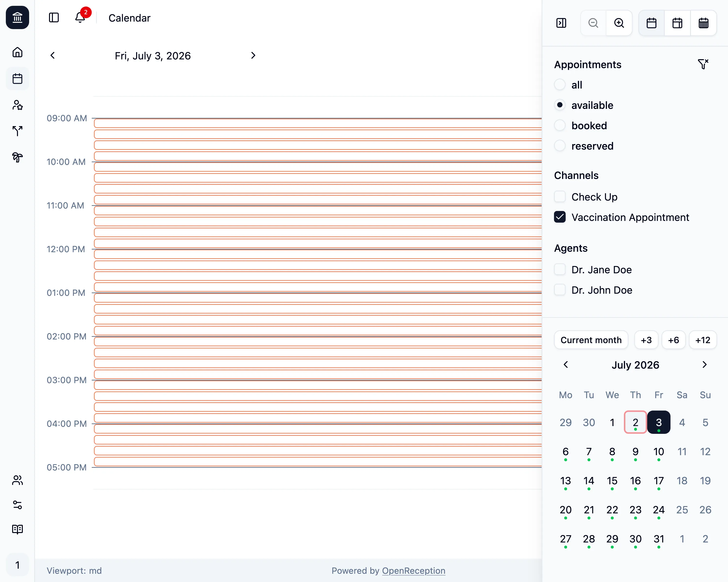Click the 'Viewport: md' footer text

point(74,571)
